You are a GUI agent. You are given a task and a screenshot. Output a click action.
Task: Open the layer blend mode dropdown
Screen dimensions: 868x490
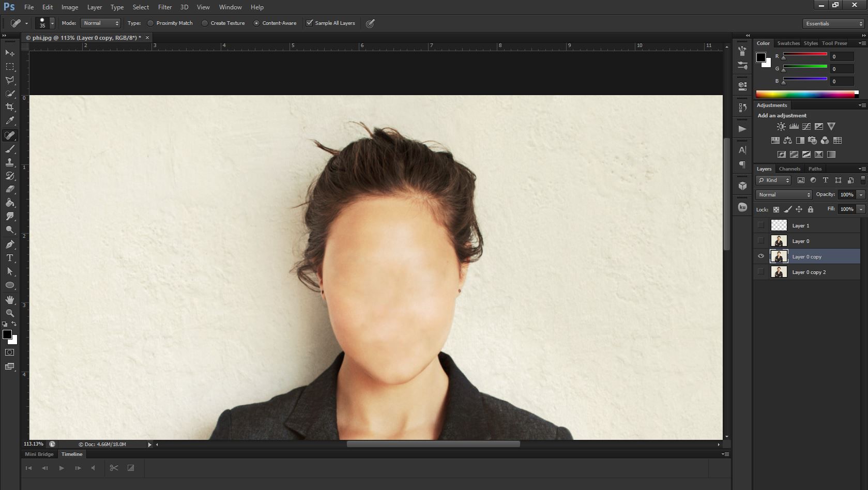click(x=782, y=194)
